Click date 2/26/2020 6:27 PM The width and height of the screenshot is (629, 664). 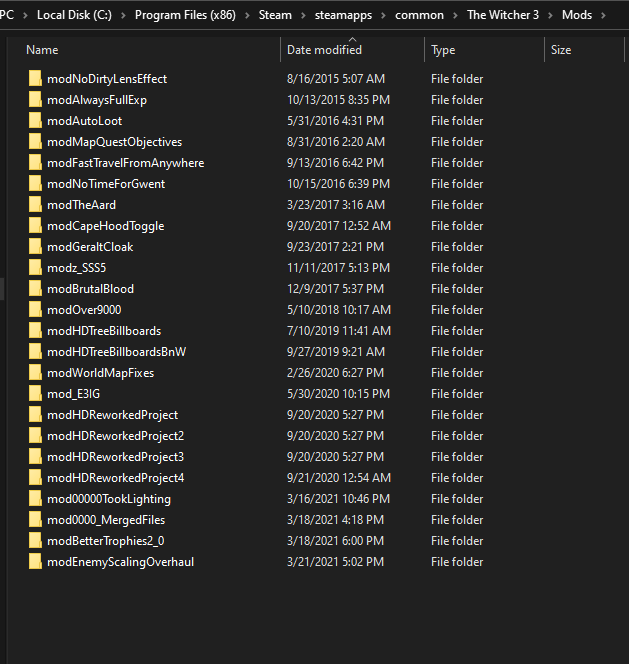[335, 373]
